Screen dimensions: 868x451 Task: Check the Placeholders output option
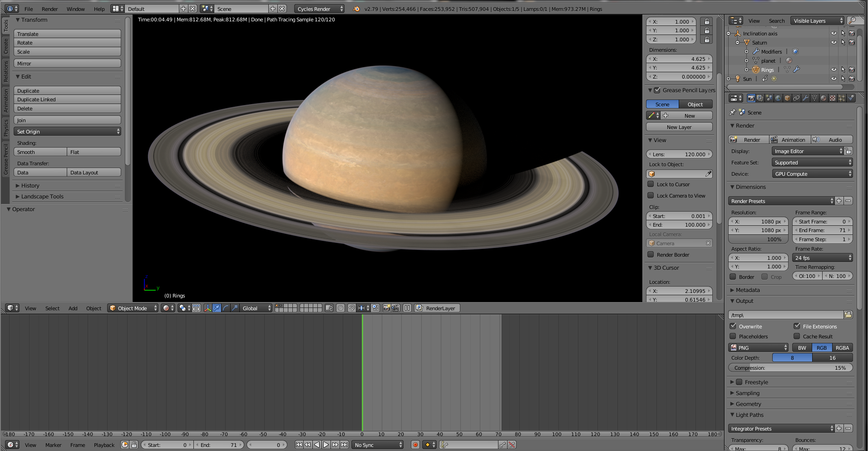[733, 336]
